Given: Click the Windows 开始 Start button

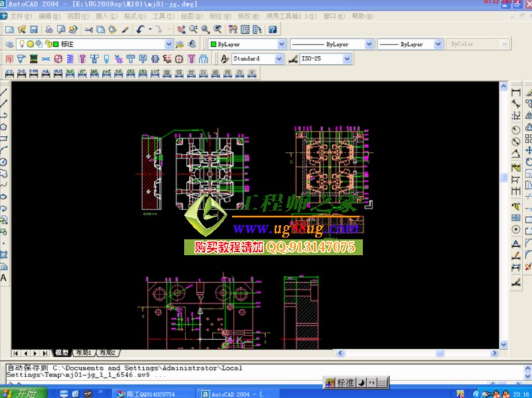Looking at the screenshot, I should point(23,393).
